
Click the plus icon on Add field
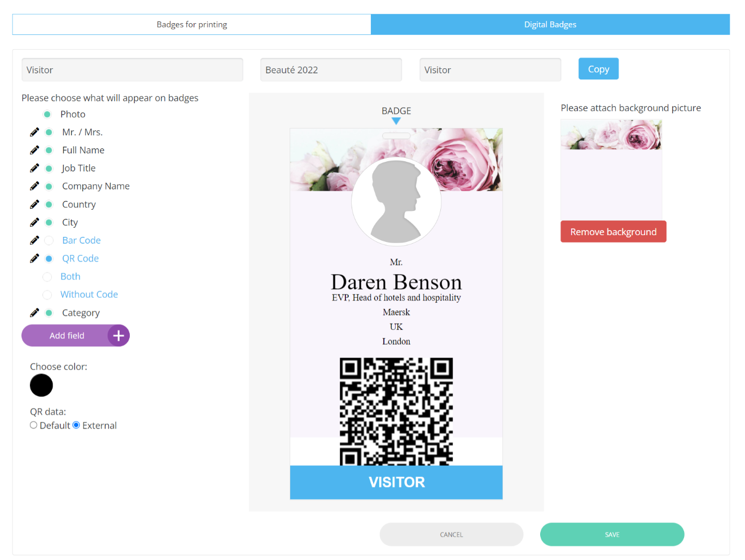[119, 336]
